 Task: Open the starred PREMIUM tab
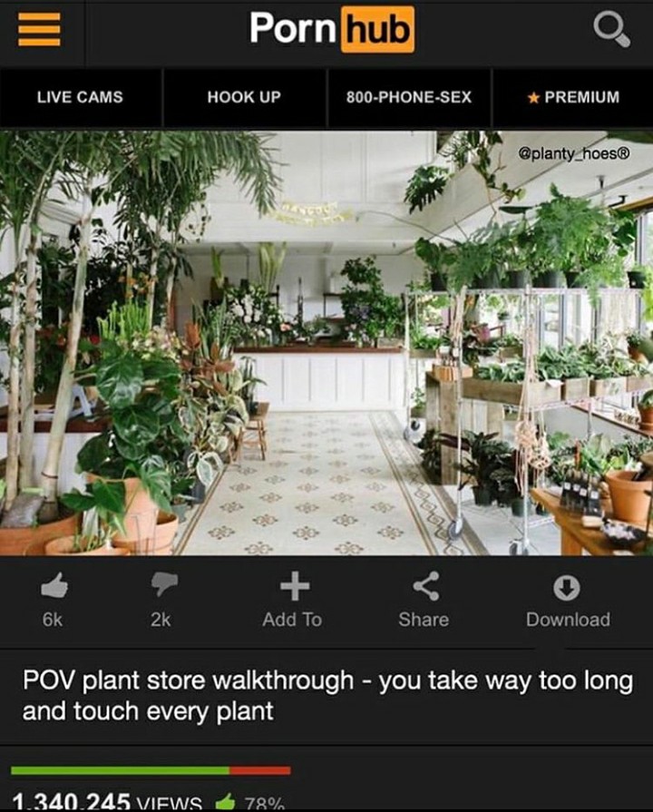573,97
